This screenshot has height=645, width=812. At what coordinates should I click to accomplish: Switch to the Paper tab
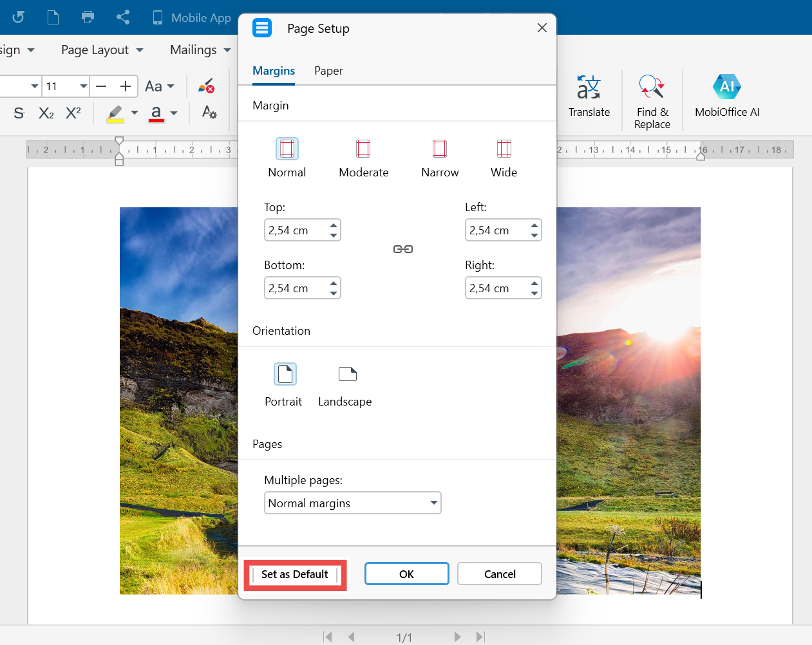click(x=328, y=71)
